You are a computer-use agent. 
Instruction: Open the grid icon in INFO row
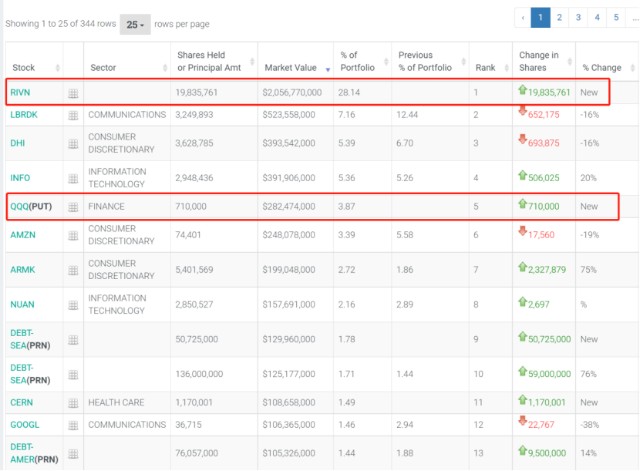pyautogui.click(x=73, y=178)
